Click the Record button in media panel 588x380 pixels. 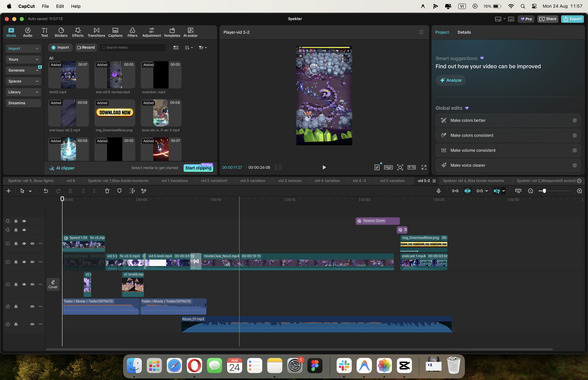[86, 48]
